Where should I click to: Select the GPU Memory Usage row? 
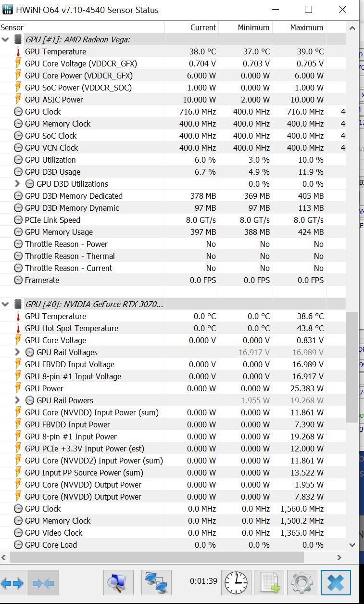pyautogui.click(x=173, y=232)
